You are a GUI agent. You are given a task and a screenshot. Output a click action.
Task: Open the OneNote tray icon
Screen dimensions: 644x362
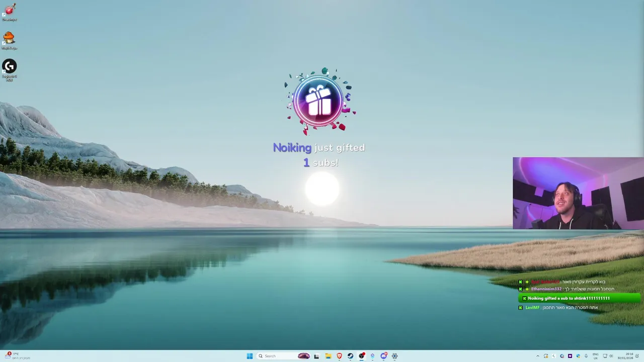tap(570, 356)
